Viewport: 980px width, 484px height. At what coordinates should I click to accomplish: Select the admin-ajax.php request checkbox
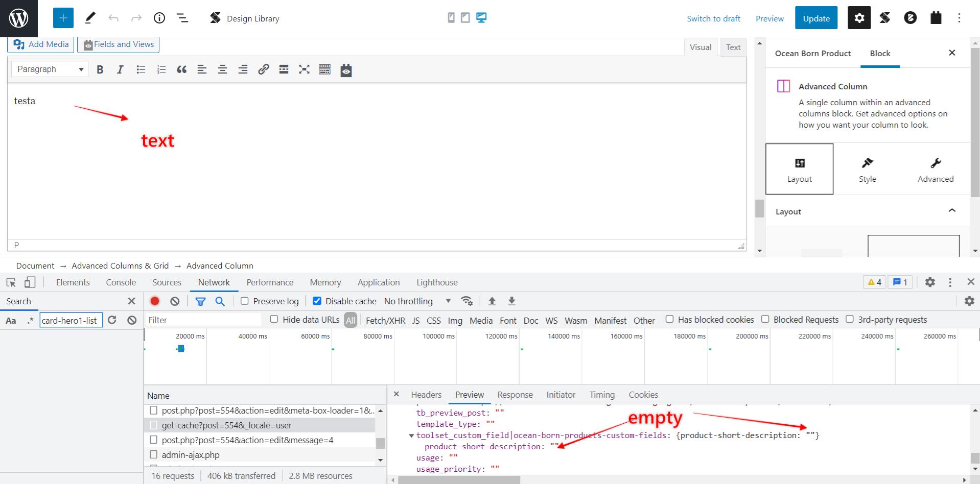pyautogui.click(x=153, y=454)
